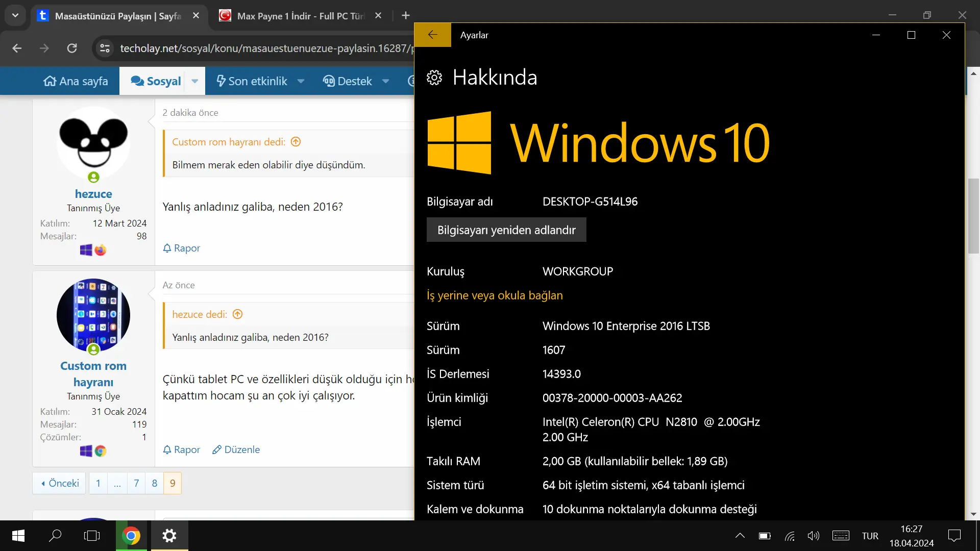Viewport: 980px width, 551px height.
Task: Open volume control in tray
Action: (x=814, y=536)
